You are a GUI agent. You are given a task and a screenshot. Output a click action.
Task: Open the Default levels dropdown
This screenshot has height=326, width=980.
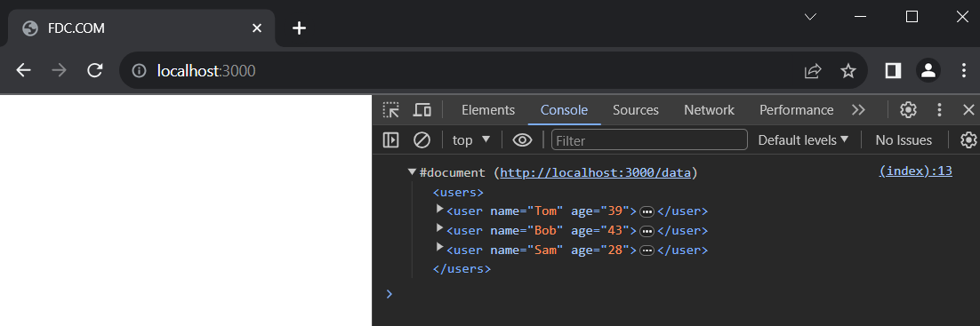(x=803, y=139)
